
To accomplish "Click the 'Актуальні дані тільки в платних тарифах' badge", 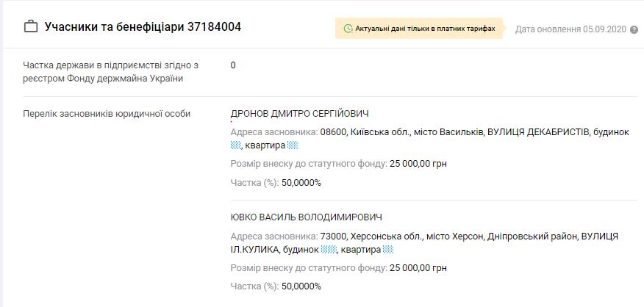I will pos(419,29).
